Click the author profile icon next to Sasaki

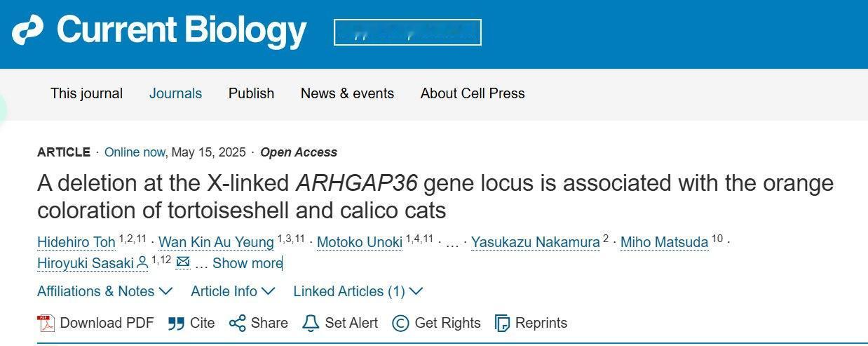coord(142,262)
